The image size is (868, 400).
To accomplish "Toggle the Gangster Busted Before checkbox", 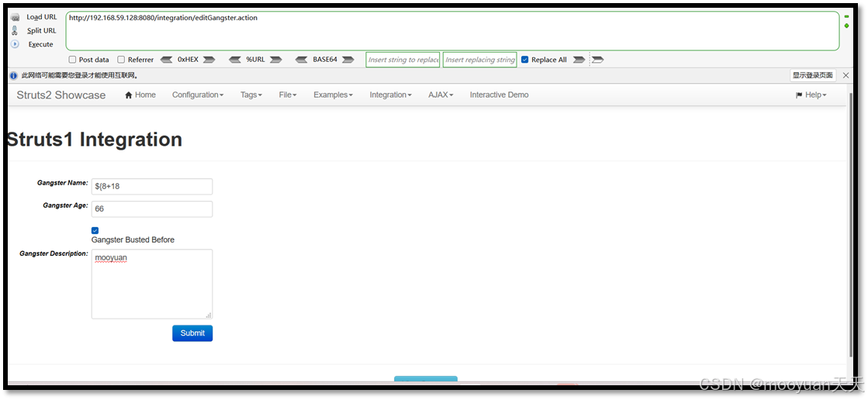I will 95,230.
